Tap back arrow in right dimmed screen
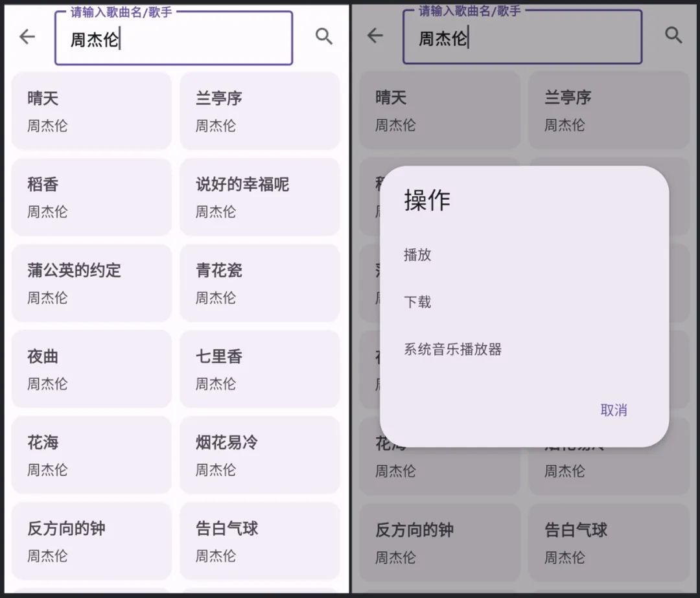Screen dimensions: 700x598 pos(375,35)
